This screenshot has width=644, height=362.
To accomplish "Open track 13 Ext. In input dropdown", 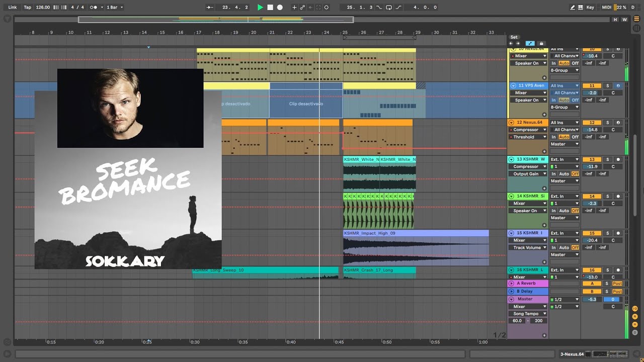I will tap(565, 159).
